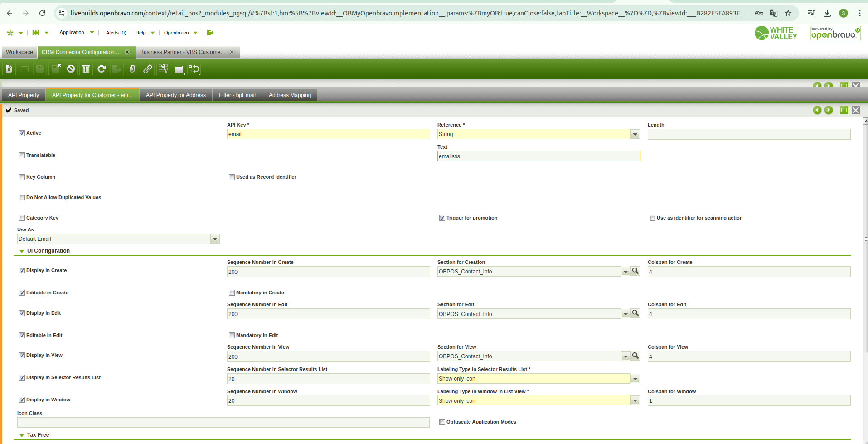The image size is (868, 444).
Task: Open the search icon beside Section for Creation
Action: click(x=635, y=271)
